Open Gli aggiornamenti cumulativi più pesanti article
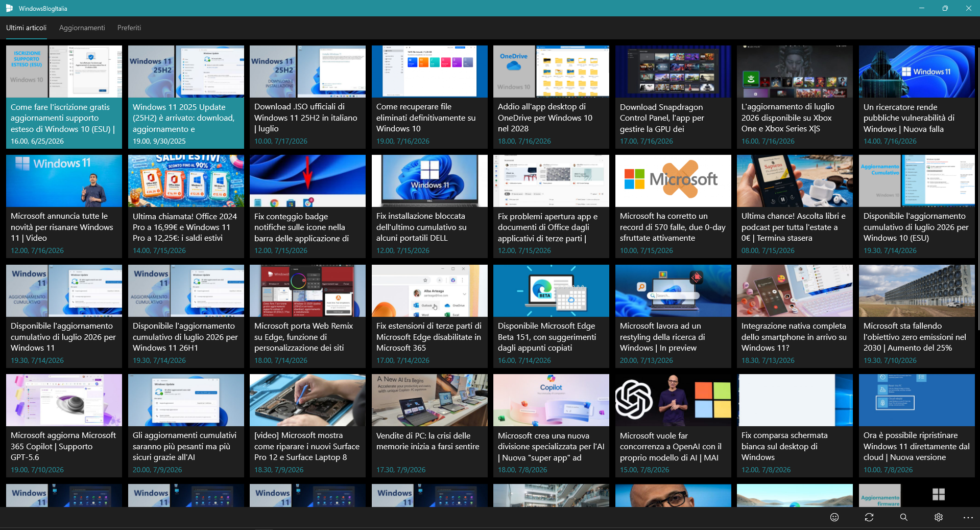Viewport: 980px width, 530px height. tap(186, 426)
